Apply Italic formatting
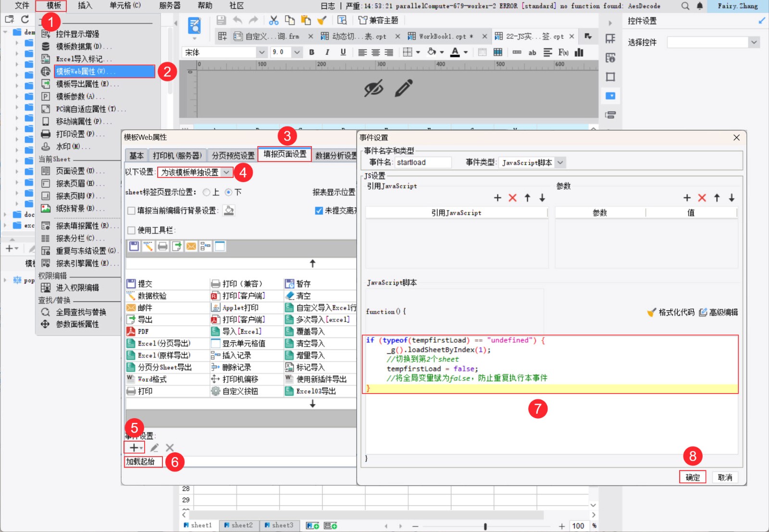The image size is (769, 532). coord(327,52)
